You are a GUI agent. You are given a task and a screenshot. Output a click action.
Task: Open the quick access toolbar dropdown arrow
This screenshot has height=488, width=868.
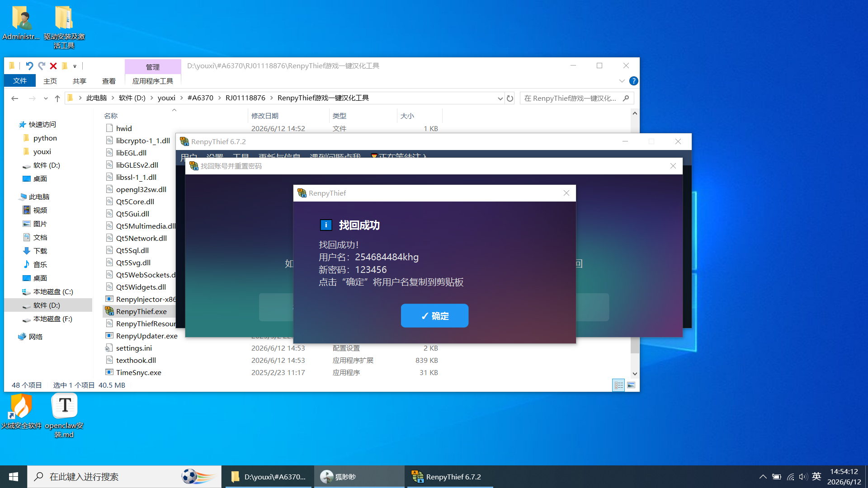[75, 66]
